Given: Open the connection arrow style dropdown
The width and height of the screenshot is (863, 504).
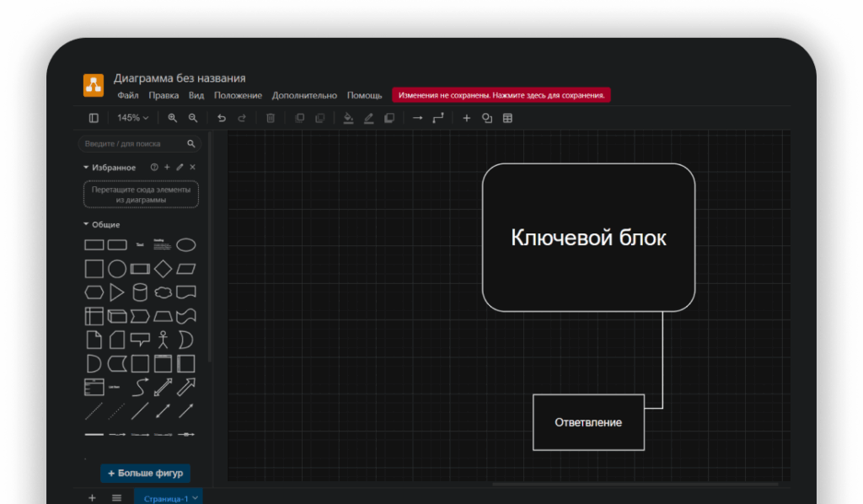Looking at the screenshot, I should pyautogui.click(x=417, y=118).
